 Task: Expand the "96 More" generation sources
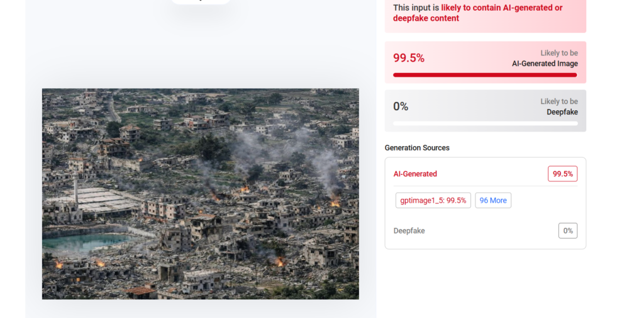tap(493, 200)
